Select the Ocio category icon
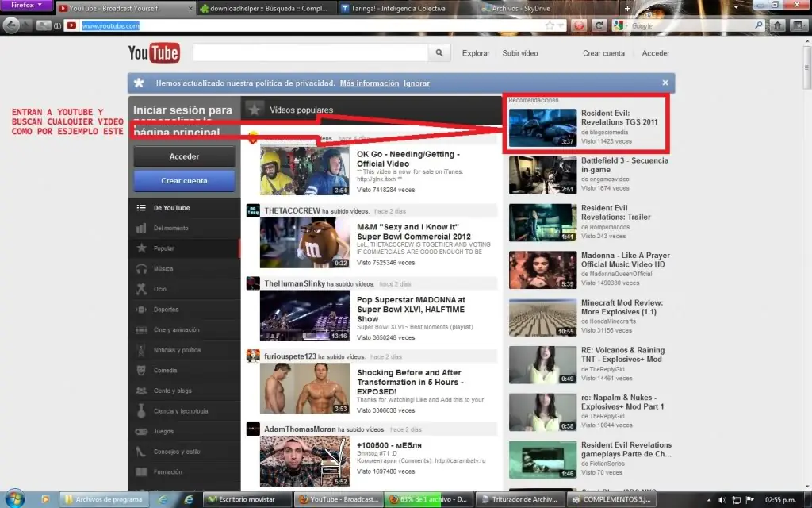Screen dimensions: 812x508 (141, 289)
